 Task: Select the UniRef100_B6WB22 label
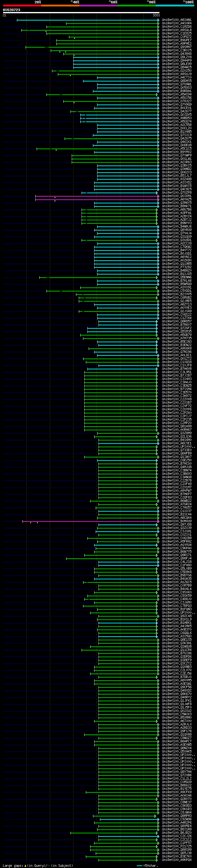click(176, 501)
